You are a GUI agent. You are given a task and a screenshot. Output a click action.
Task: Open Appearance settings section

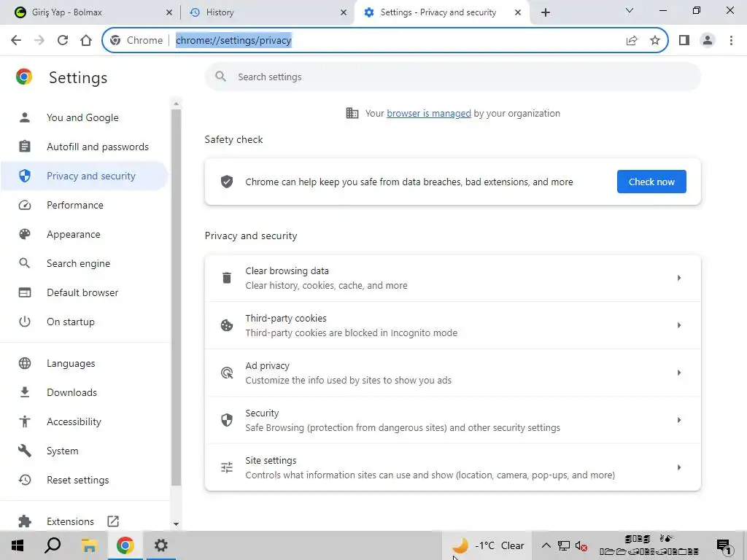pos(85,234)
